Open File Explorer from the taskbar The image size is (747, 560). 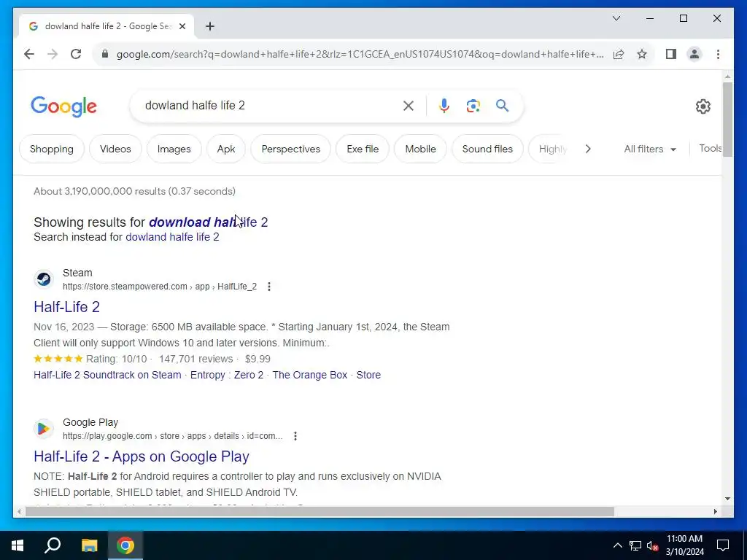click(89, 545)
